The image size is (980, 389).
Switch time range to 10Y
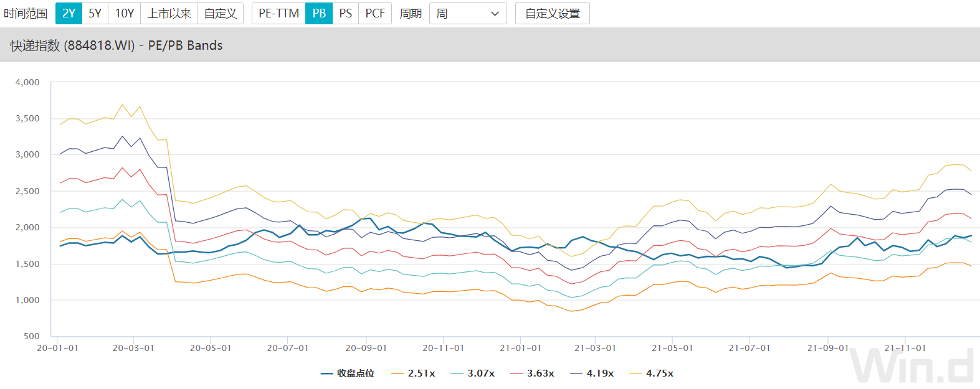(125, 14)
